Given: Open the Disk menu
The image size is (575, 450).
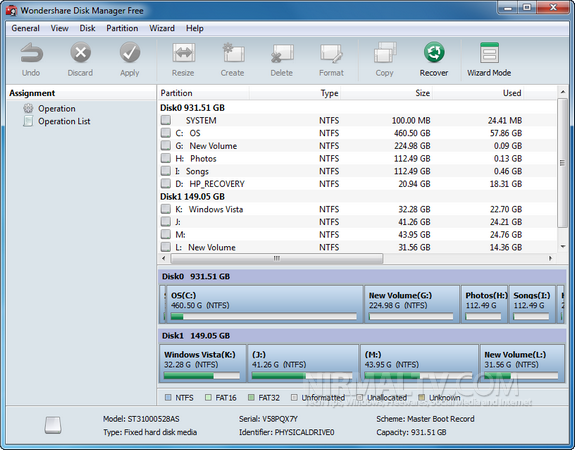Looking at the screenshot, I should pyautogui.click(x=87, y=28).
